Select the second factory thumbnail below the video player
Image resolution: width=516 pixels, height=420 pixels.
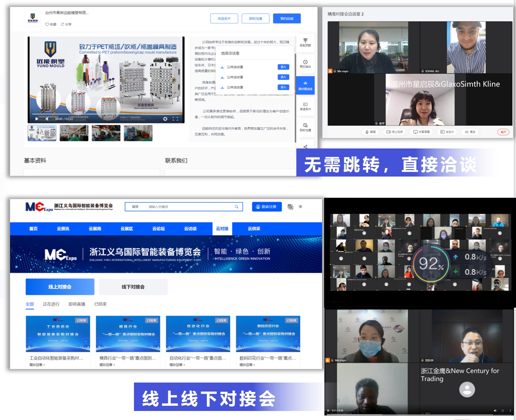75,133
